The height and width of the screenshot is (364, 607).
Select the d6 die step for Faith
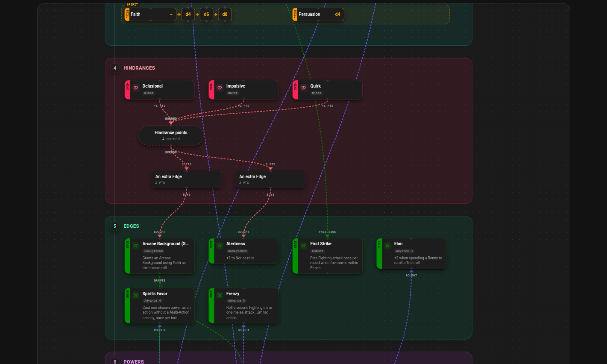tap(206, 15)
